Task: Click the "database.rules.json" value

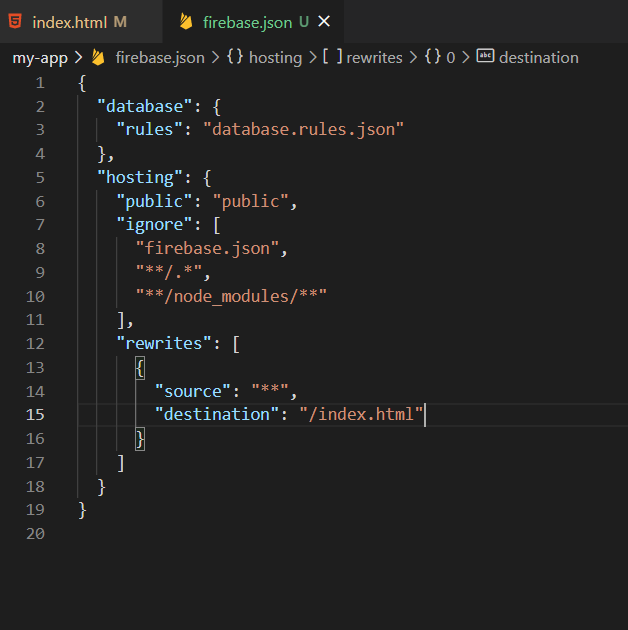Action: click(304, 130)
